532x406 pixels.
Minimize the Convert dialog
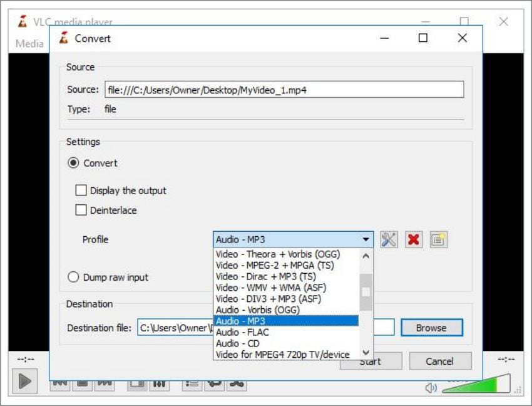[384, 38]
